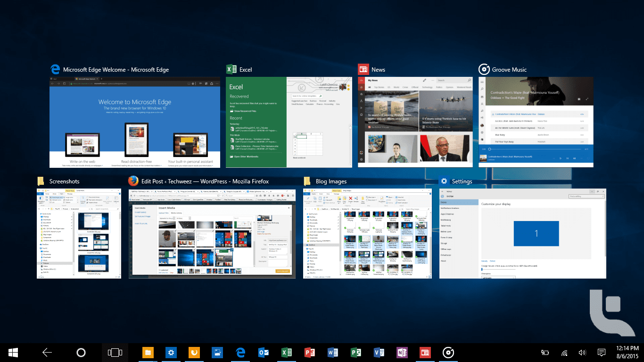Select Blue Ruby track in Groove Music

[539, 135]
